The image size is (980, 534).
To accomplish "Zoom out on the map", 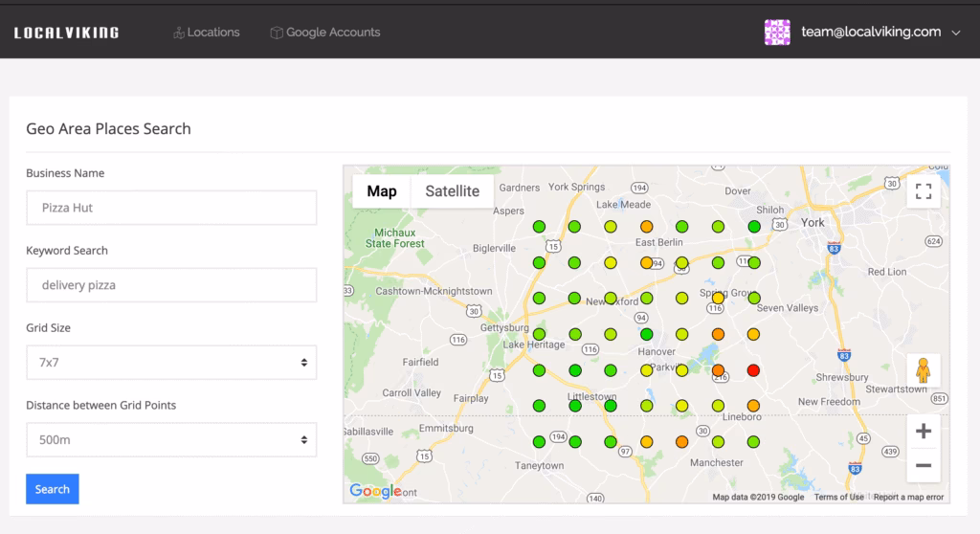I will tap(924, 465).
